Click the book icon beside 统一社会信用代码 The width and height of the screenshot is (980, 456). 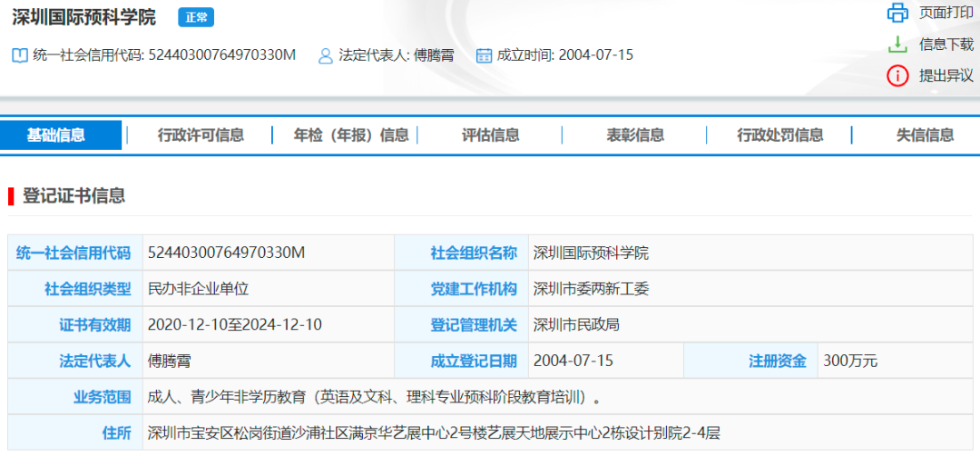click(19, 55)
